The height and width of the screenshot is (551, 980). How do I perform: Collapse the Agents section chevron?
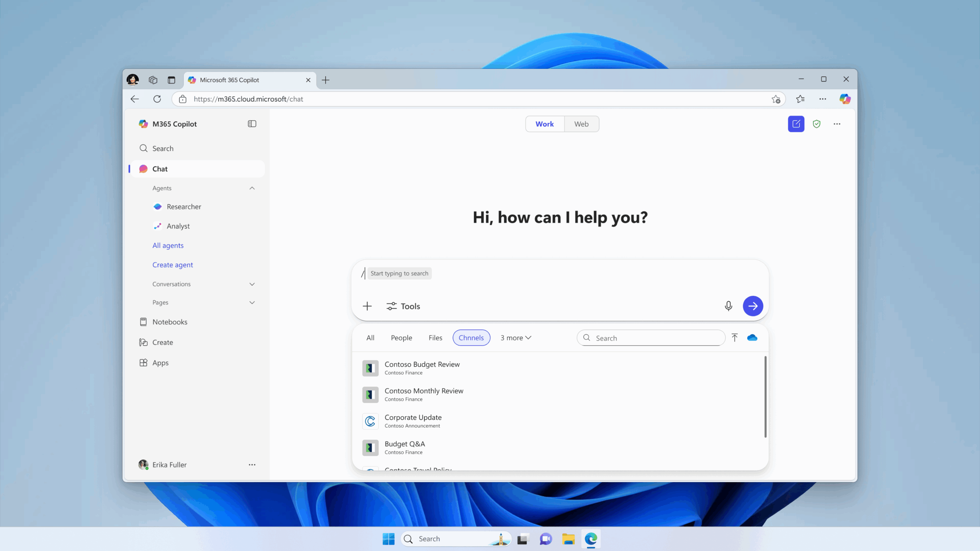click(252, 188)
